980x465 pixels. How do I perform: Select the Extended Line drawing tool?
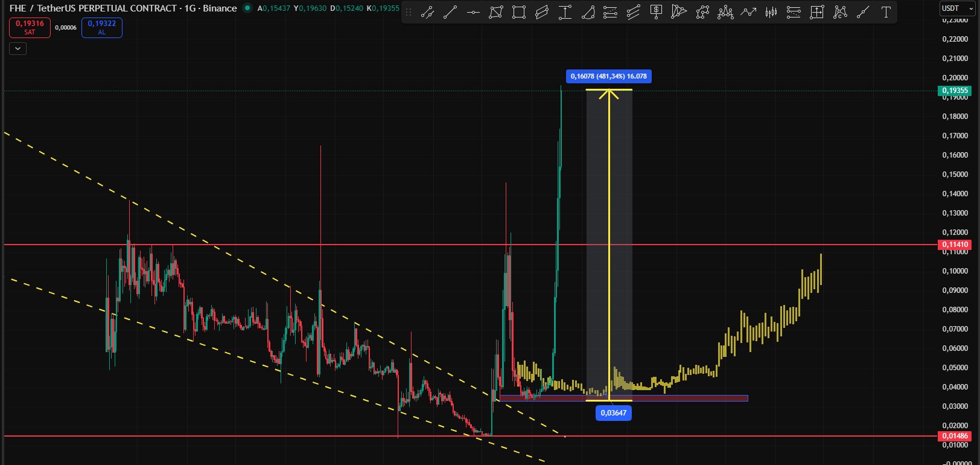click(x=427, y=12)
